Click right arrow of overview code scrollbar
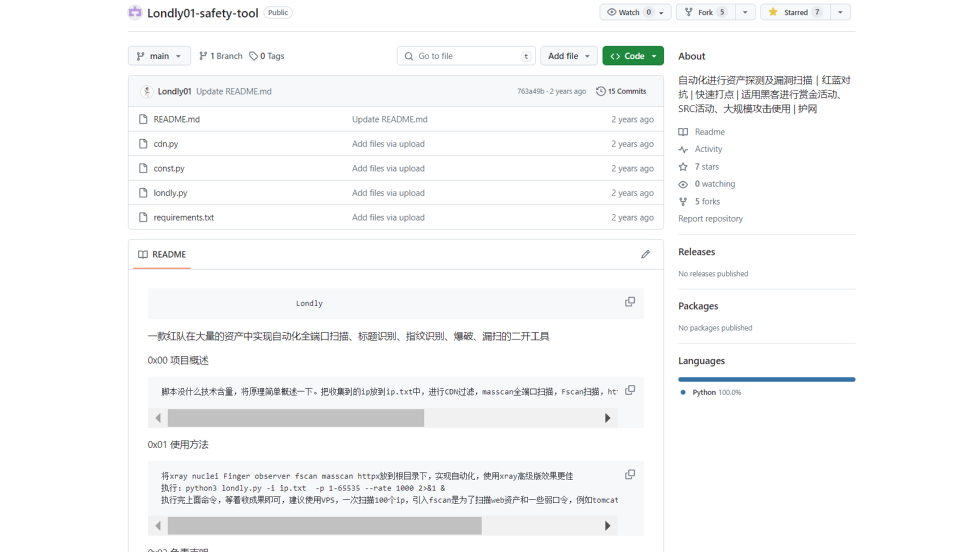The width and height of the screenshot is (980, 552). pyautogui.click(x=607, y=418)
